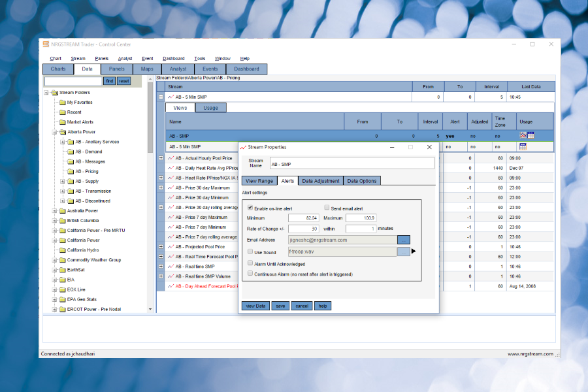Open the Dashboard menu in the menu bar
Screen dimensions: 588x392
click(x=174, y=59)
